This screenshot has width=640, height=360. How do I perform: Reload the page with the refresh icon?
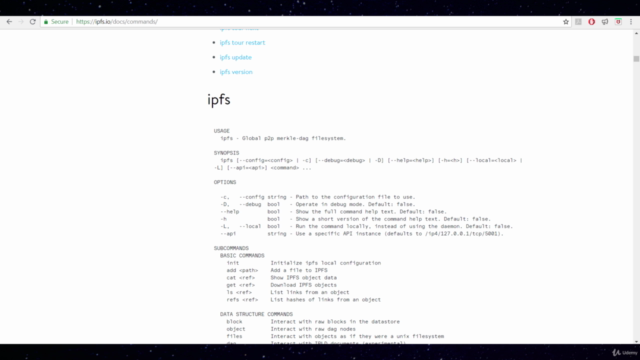pos(33,22)
